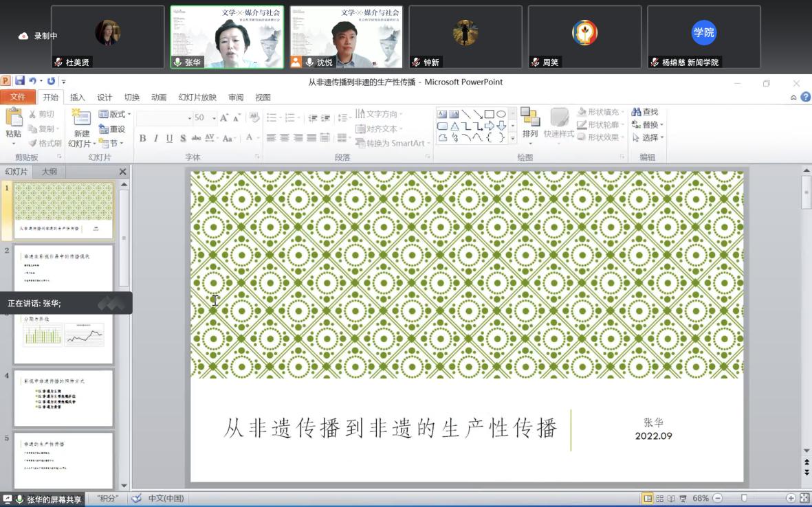This screenshot has height=507, width=812.
Task: Select the oval shape in drawing gallery
Action: point(501,114)
